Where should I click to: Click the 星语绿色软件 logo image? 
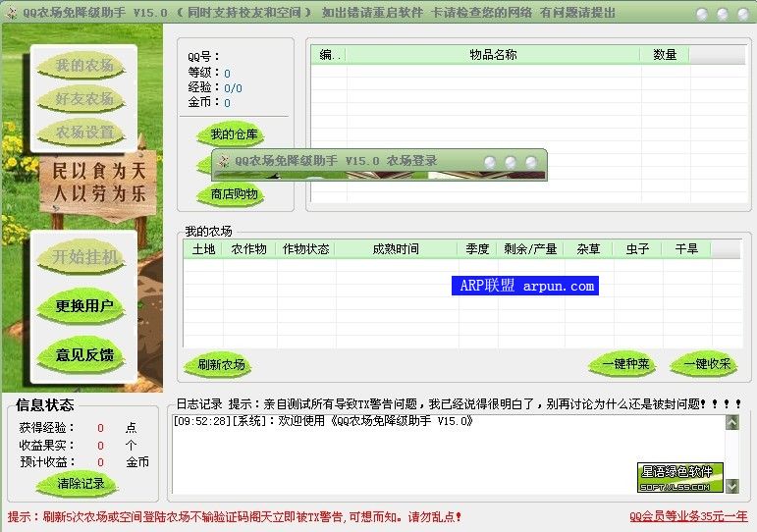[680, 477]
